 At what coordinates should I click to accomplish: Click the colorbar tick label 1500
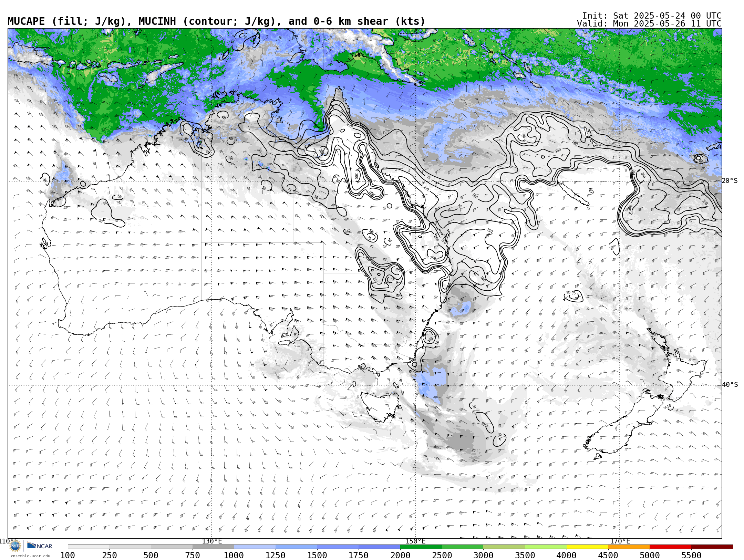[317, 555]
